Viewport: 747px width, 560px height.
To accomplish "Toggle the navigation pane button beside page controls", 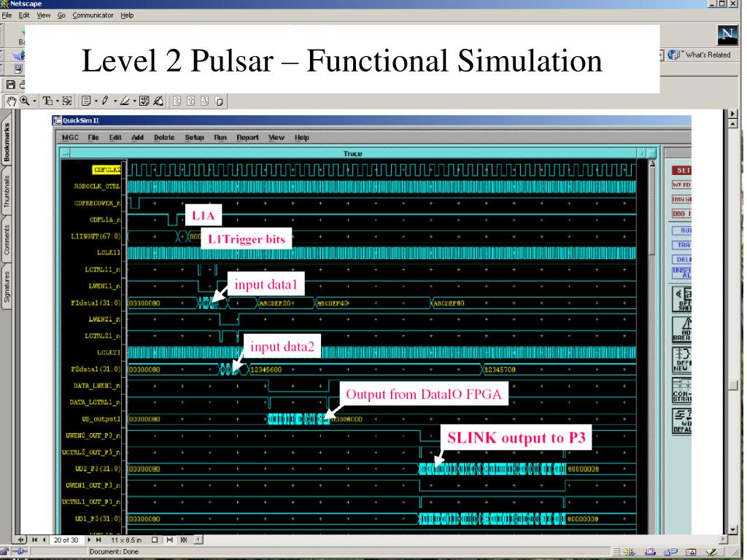I will (x=20, y=540).
